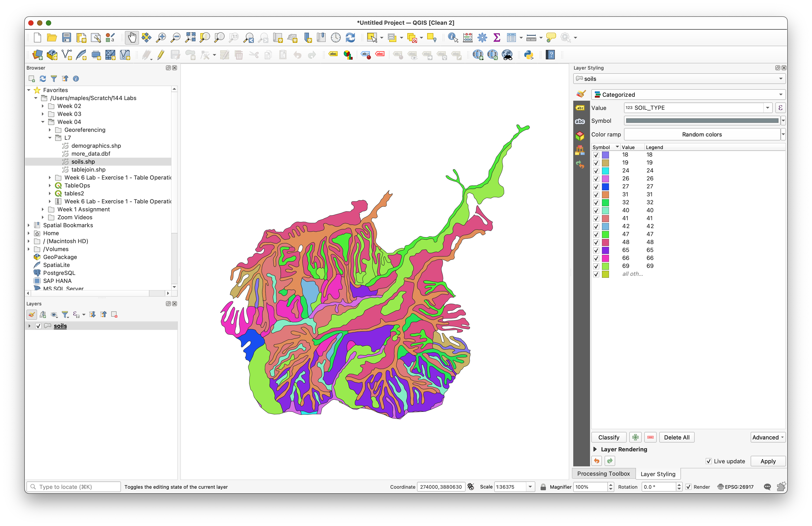Select the Pan Map hand tool
The image size is (812, 526).
tap(132, 38)
